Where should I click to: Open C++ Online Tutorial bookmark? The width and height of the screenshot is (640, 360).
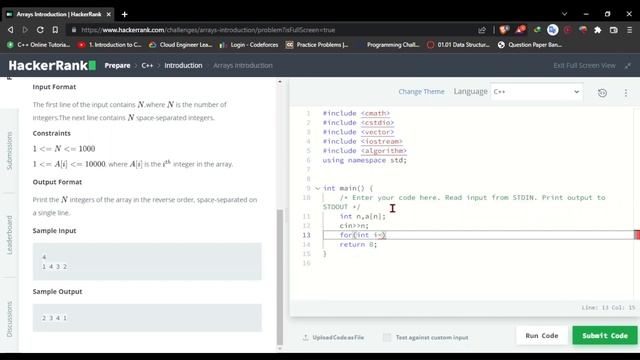pyautogui.click(x=39, y=45)
